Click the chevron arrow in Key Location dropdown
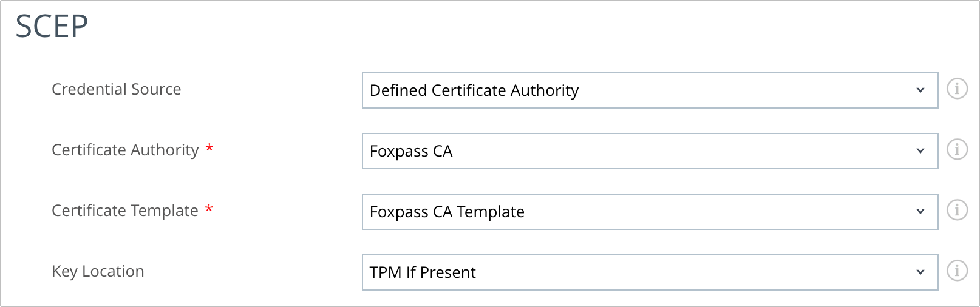980x307 pixels. point(920,272)
